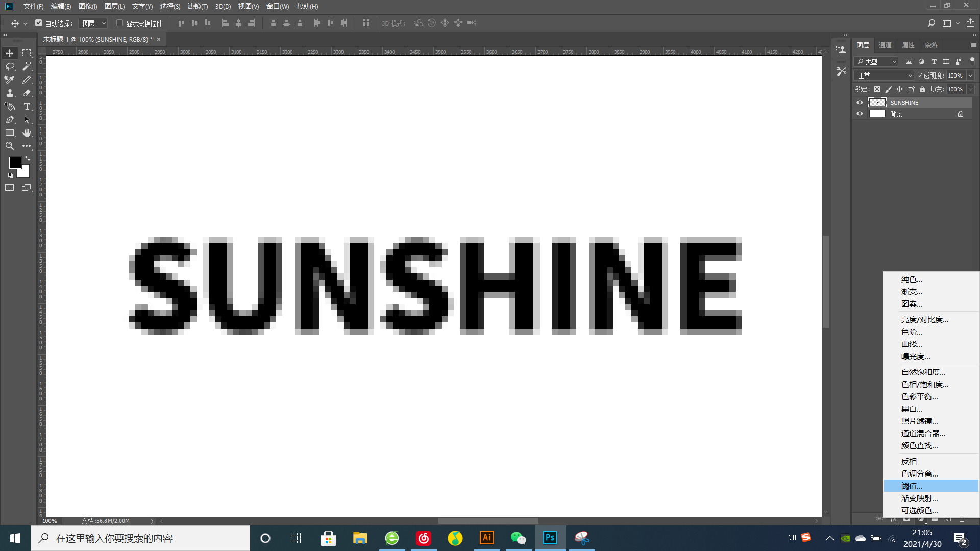This screenshot has height=551, width=980.
Task: Select the Horizontal Type tool
Action: coord(27,106)
